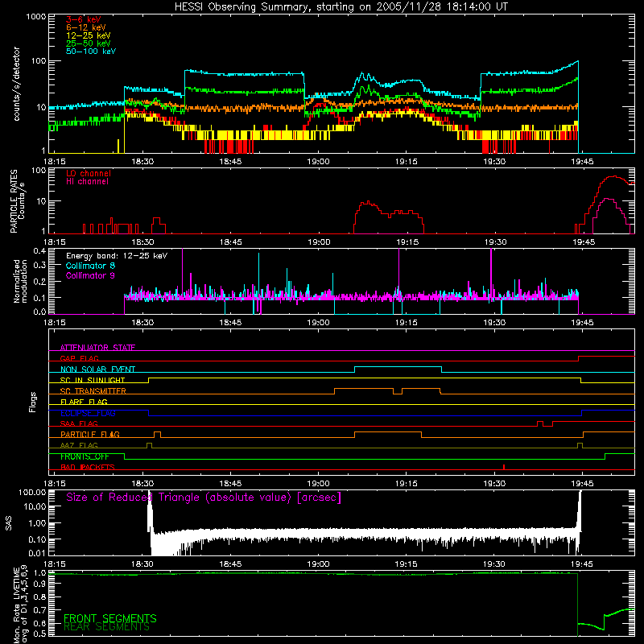The width and height of the screenshot is (644, 644).
Task: Select the 50-100 keV legend label
Action: click(91, 52)
